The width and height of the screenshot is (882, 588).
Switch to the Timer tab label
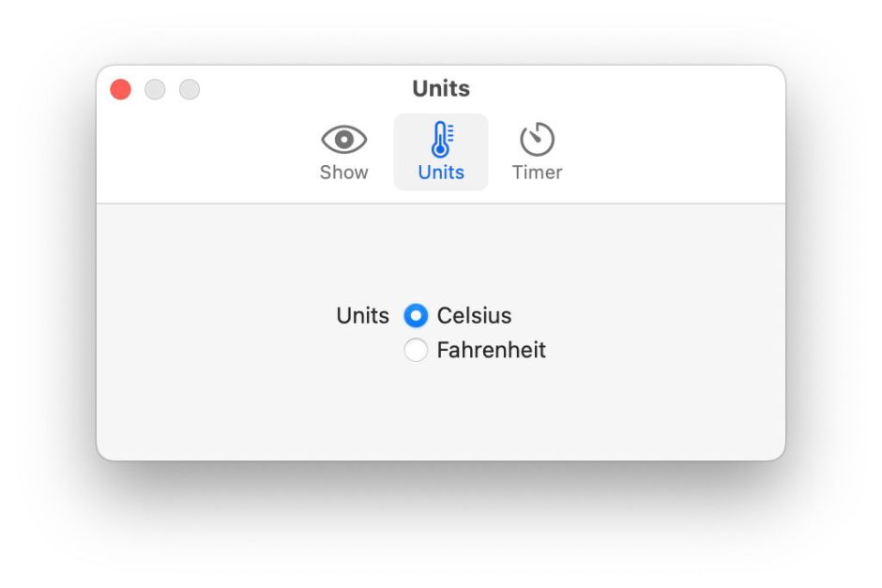537,173
